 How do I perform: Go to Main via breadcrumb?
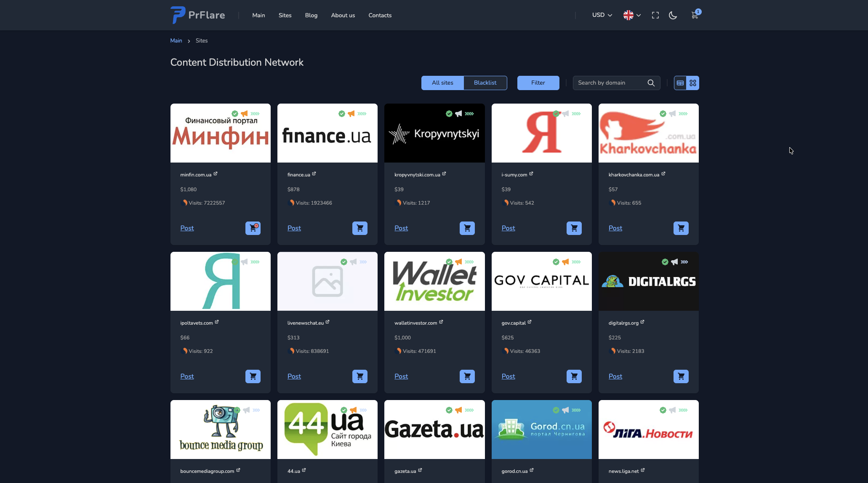(176, 41)
